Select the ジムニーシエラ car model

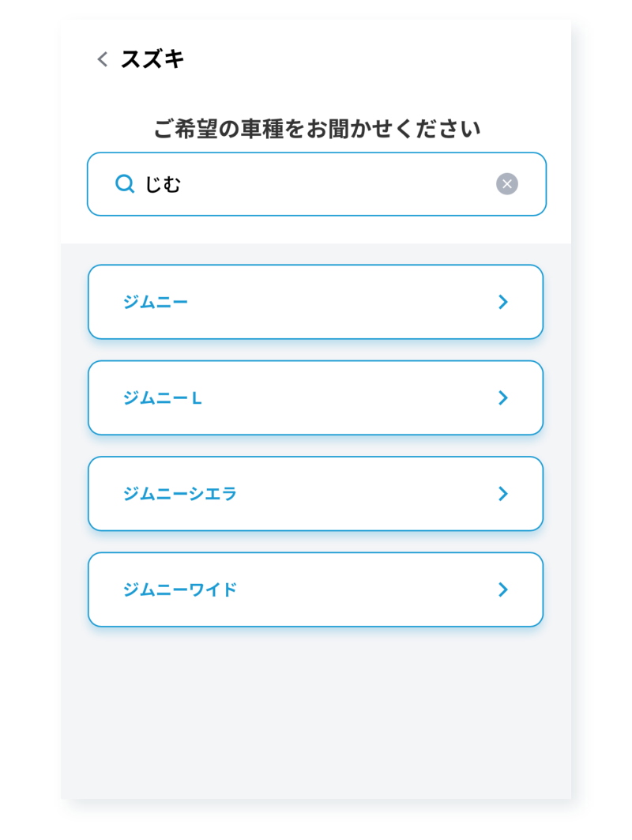315,494
